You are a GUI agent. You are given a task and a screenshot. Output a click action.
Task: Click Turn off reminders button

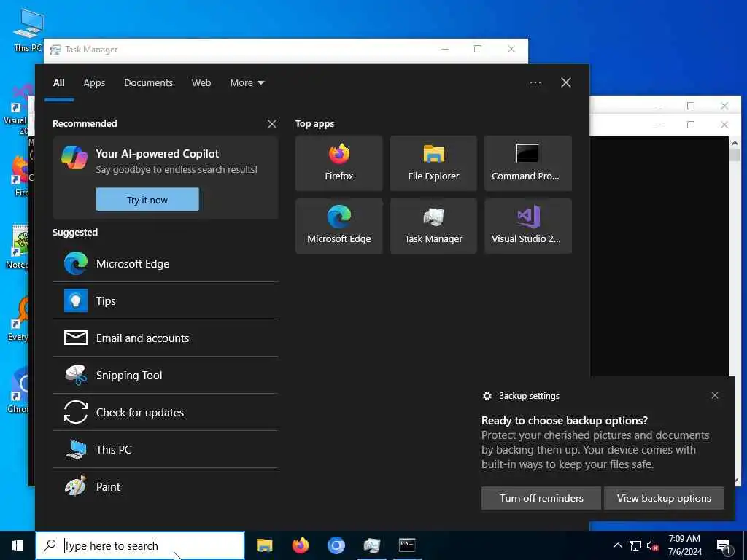coord(541,498)
